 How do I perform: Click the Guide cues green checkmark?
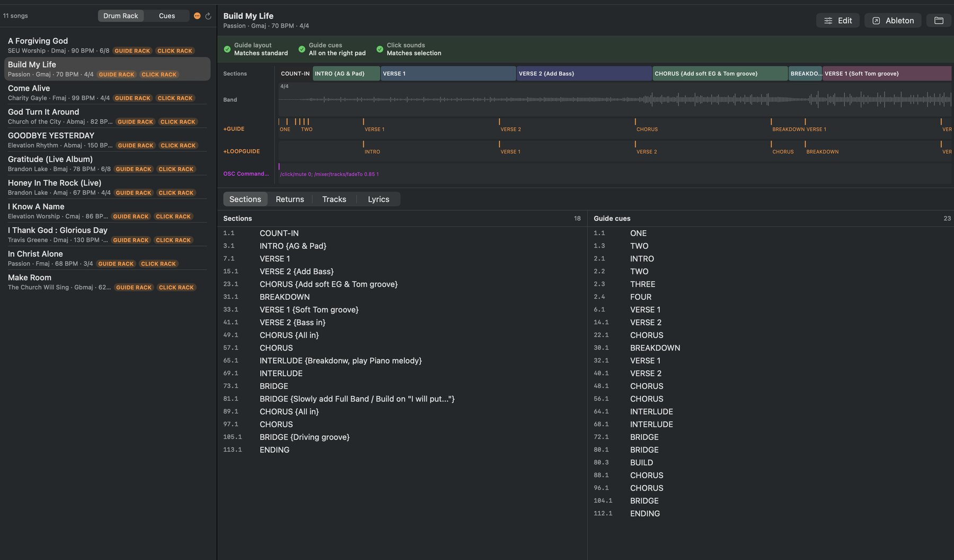pyautogui.click(x=302, y=49)
